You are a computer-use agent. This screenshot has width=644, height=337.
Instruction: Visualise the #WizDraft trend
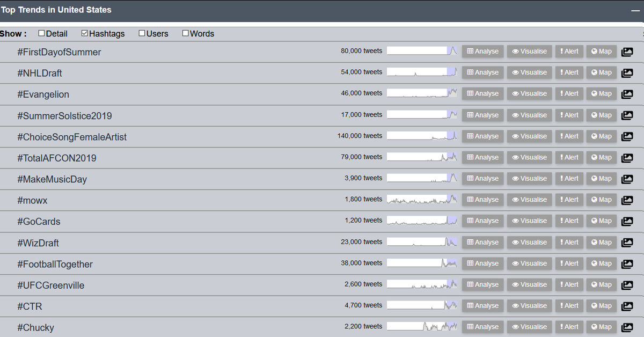coord(529,242)
